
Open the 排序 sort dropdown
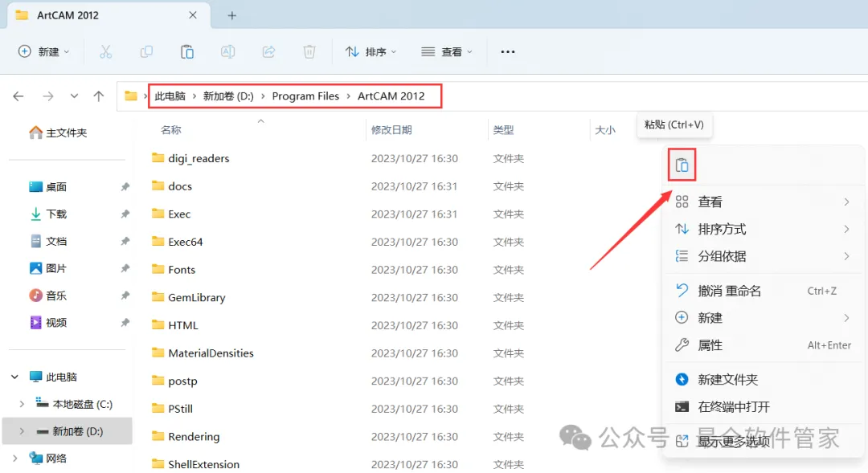(371, 52)
